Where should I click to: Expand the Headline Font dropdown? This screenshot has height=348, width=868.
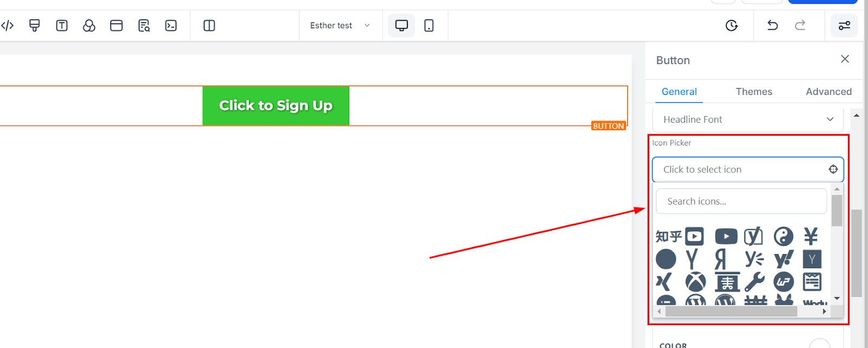(748, 119)
